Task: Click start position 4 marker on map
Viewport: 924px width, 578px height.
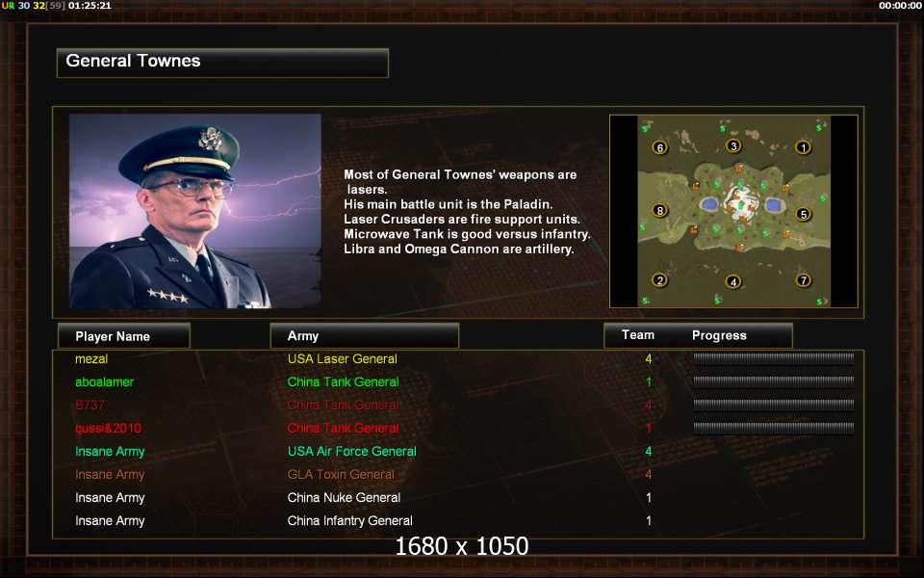Action: tap(733, 282)
